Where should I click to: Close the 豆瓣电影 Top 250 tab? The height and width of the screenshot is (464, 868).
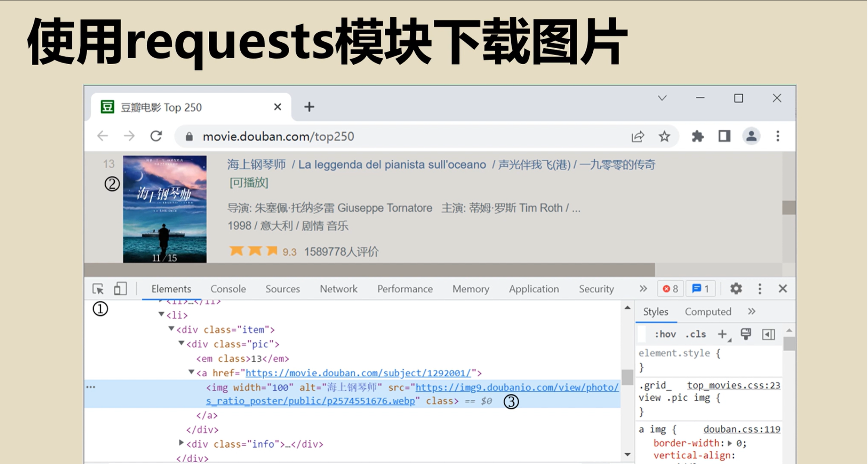[x=277, y=107]
